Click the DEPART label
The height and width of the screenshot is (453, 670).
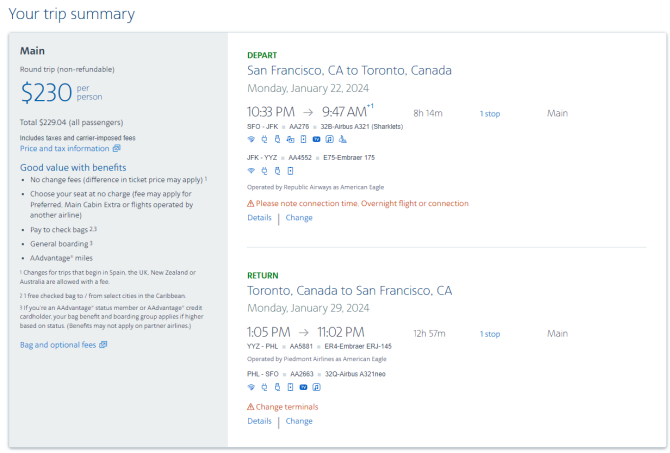[x=262, y=55]
